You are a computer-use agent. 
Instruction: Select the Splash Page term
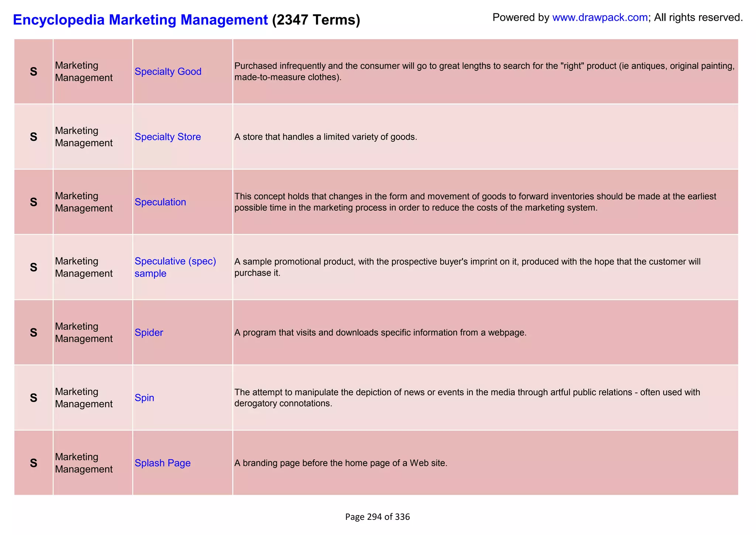(162, 463)
